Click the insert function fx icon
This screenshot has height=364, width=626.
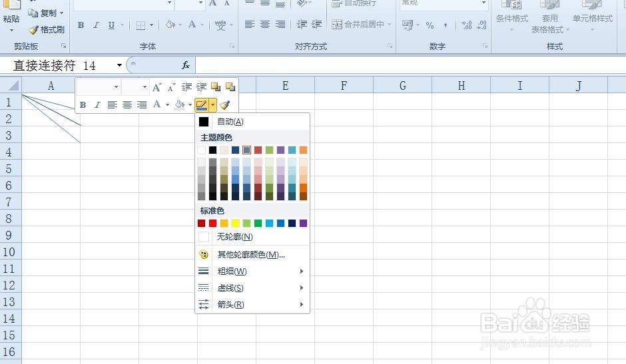pyautogui.click(x=186, y=65)
